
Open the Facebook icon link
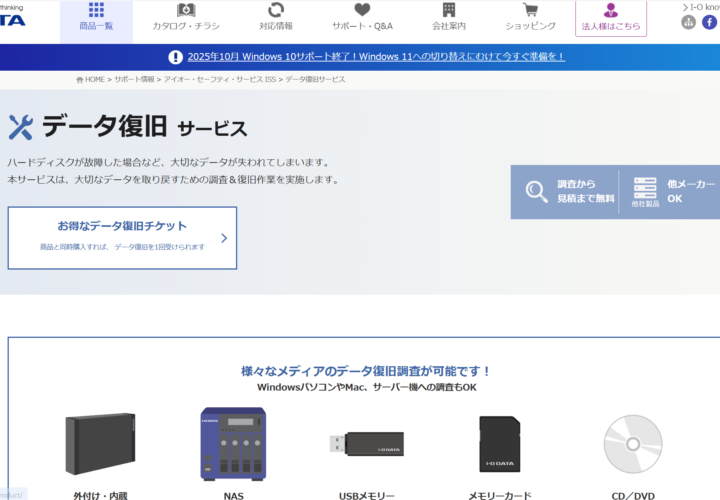click(709, 22)
